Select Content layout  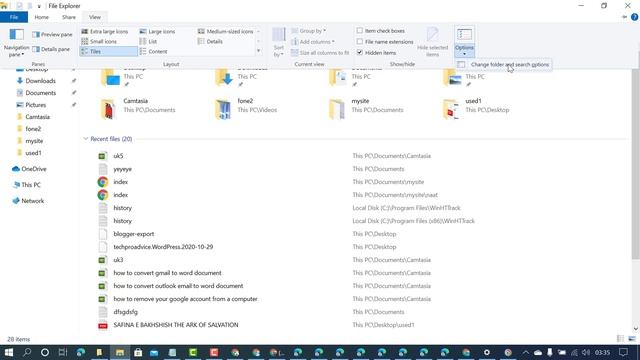click(x=153, y=51)
